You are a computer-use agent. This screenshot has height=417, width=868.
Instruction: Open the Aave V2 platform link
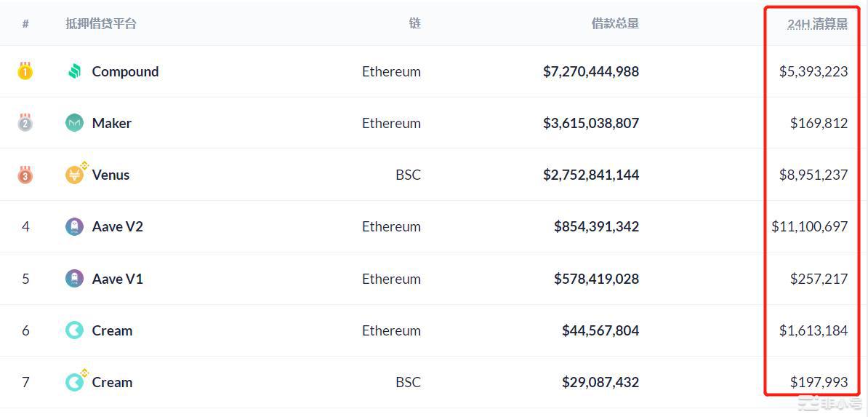[x=117, y=227]
